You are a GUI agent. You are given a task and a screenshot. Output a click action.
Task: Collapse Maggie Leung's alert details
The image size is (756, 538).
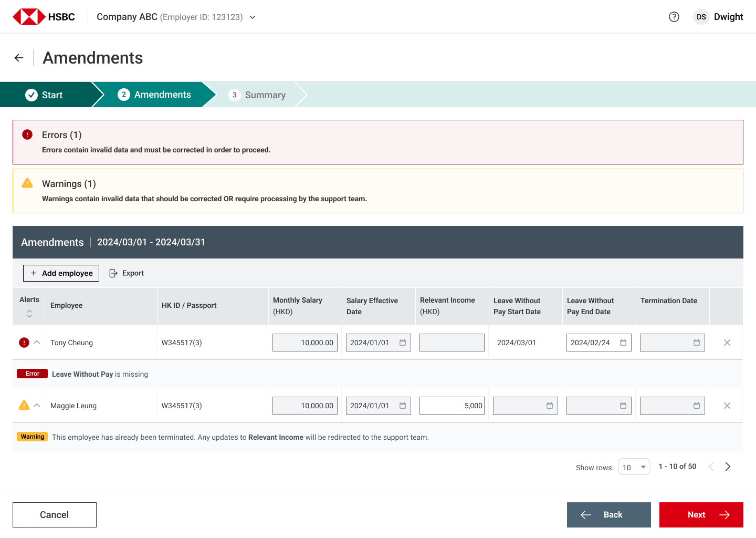[x=37, y=405]
